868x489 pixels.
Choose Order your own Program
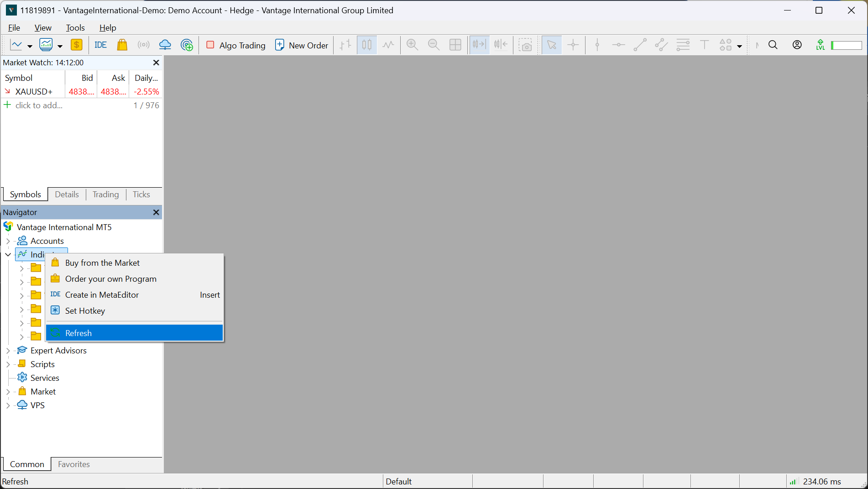[135, 279]
